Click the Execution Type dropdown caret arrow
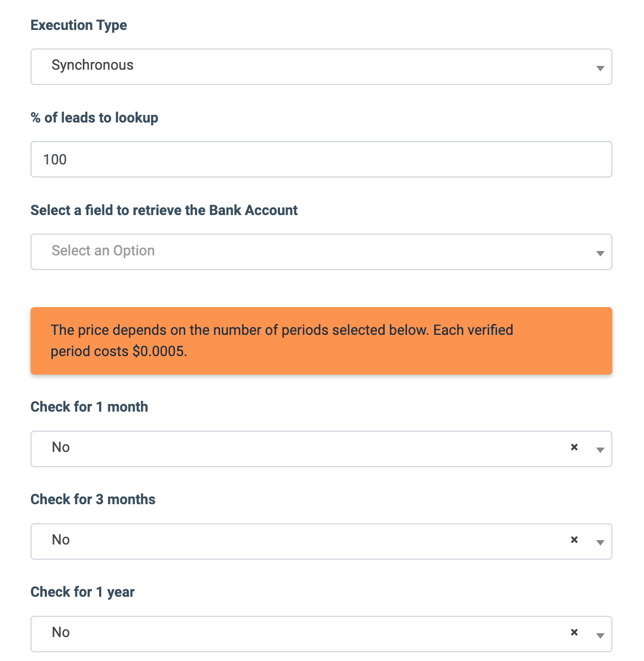The height and width of the screenshot is (661, 644). pyautogui.click(x=600, y=68)
